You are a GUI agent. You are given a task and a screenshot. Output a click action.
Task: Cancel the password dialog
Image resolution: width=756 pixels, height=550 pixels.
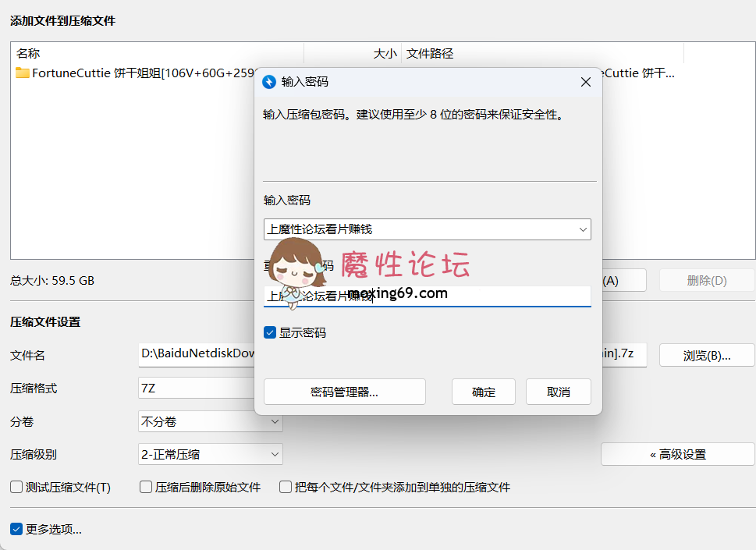pyautogui.click(x=558, y=392)
